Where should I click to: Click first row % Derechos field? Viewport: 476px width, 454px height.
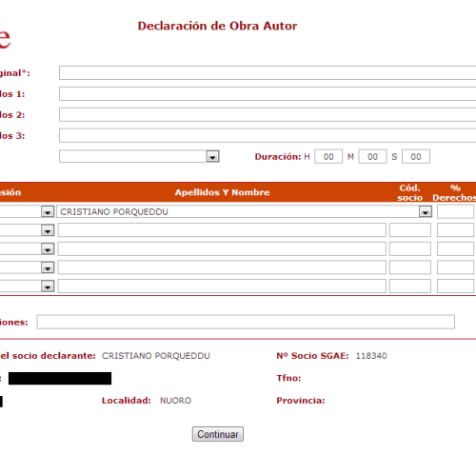point(455,211)
